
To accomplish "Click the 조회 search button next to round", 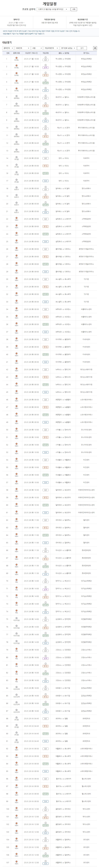I will pos(74,9).
